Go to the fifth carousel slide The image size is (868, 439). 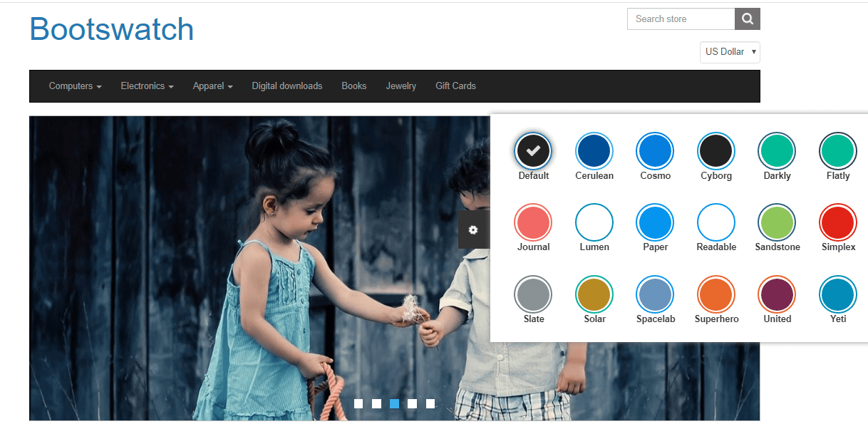430,404
